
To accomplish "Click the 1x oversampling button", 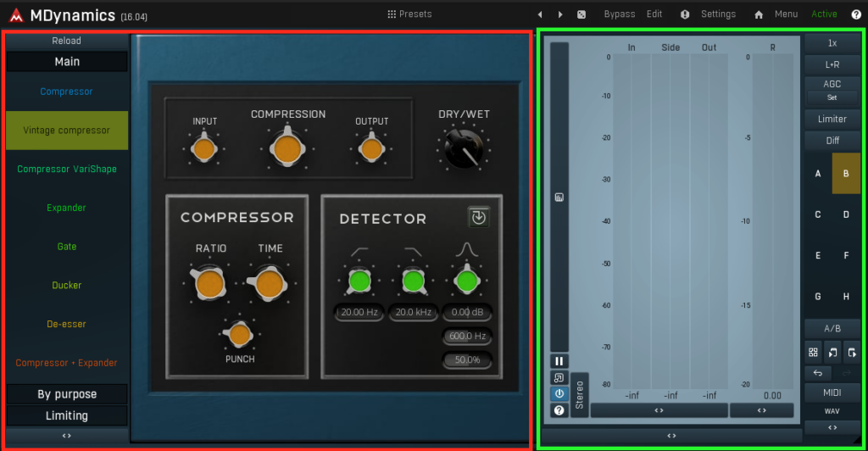I will (x=832, y=43).
